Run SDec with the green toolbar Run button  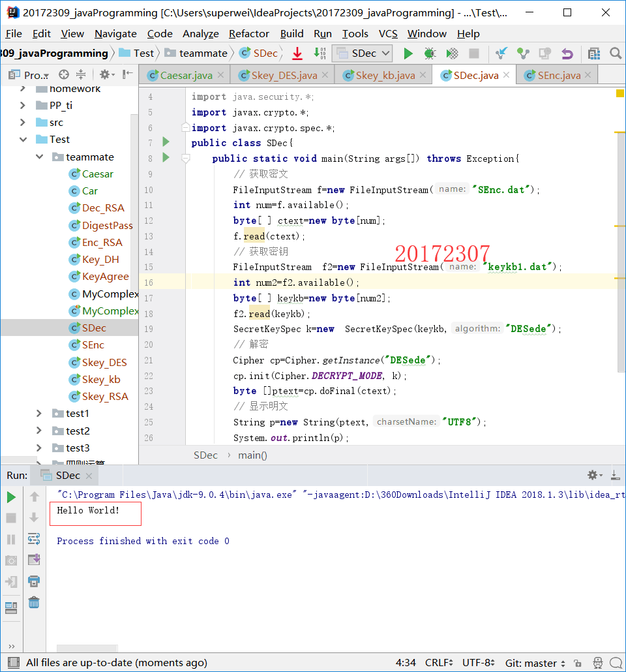click(408, 53)
